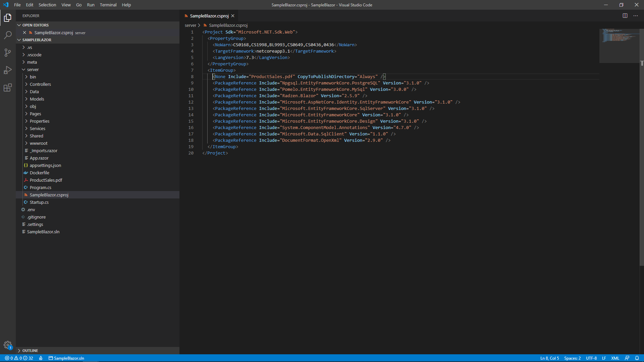Open Startup.cs from the explorer

coord(39,202)
